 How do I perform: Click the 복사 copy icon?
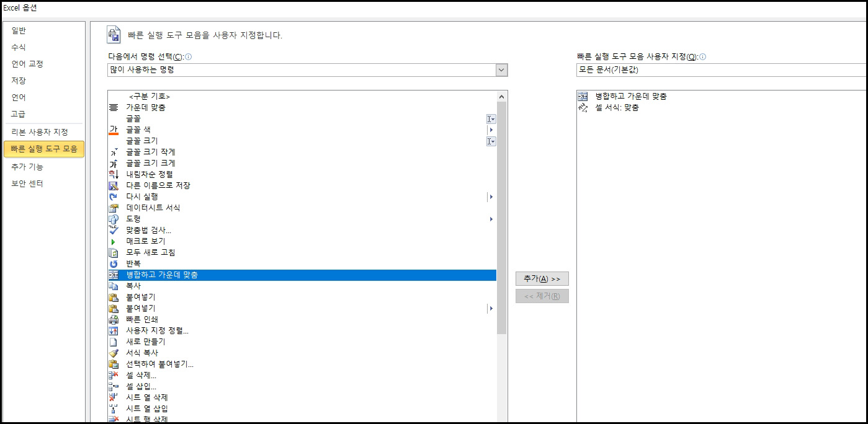point(114,286)
